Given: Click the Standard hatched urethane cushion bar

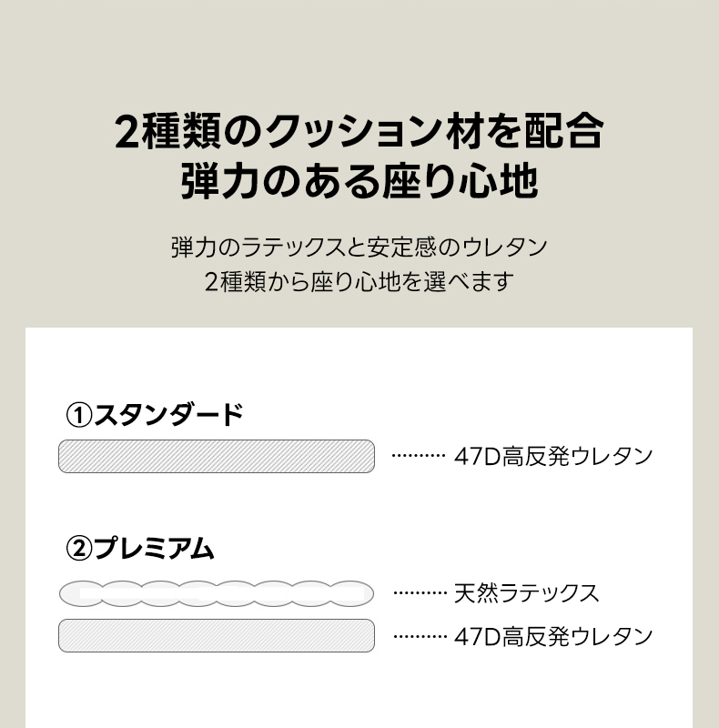Looking at the screenshot, I should click(217, 456).
